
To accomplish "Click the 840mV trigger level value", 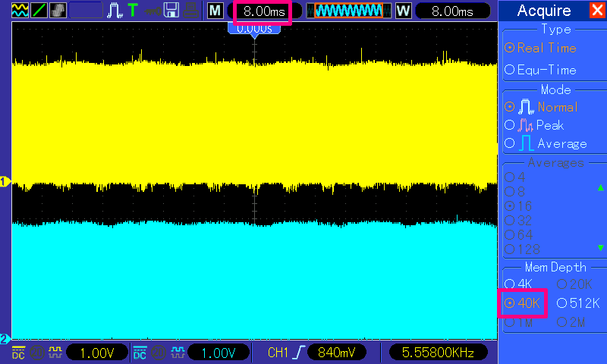I will [336, 353].
